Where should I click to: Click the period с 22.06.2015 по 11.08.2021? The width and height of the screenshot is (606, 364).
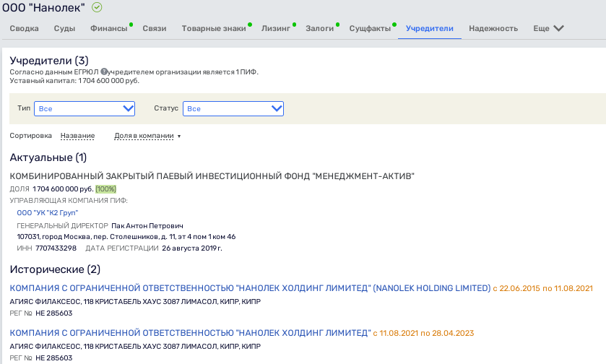click(x=542, y=288)
